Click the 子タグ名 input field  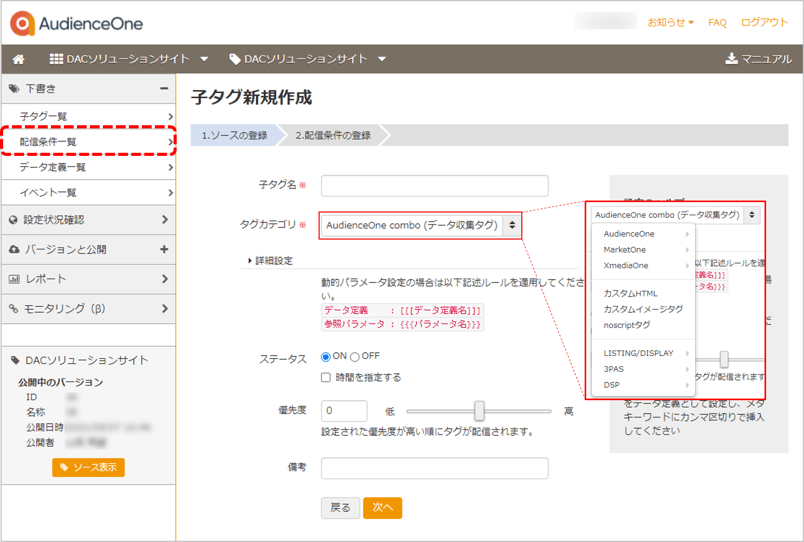(x=435, y=186)
